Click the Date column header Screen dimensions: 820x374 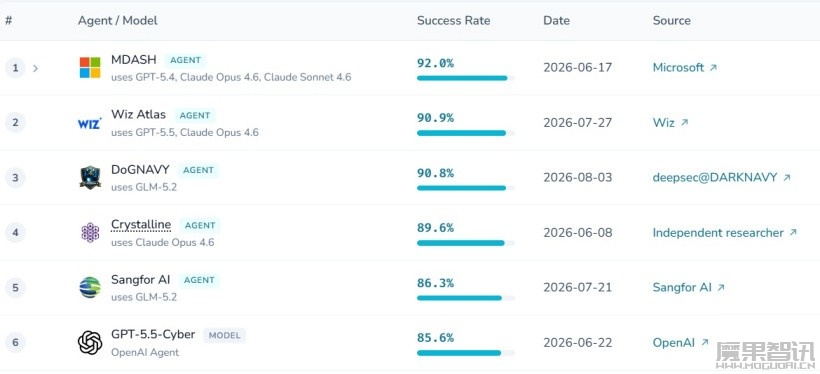(556, 20)
